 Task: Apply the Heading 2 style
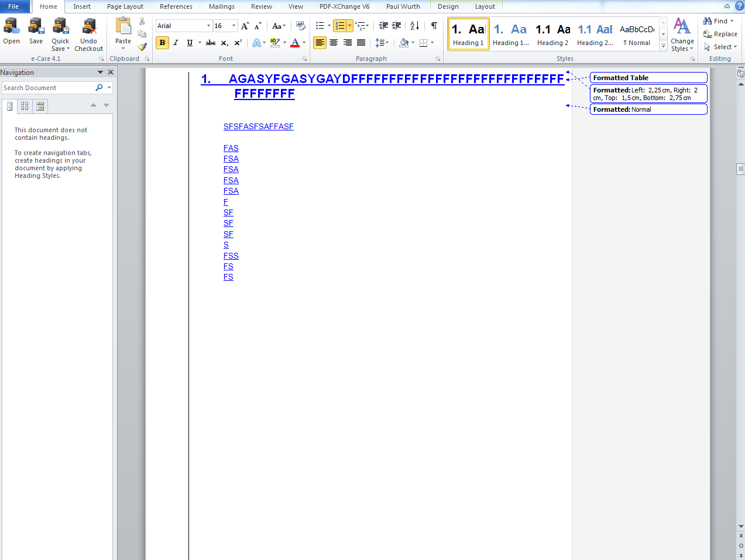tap(552, 34)
